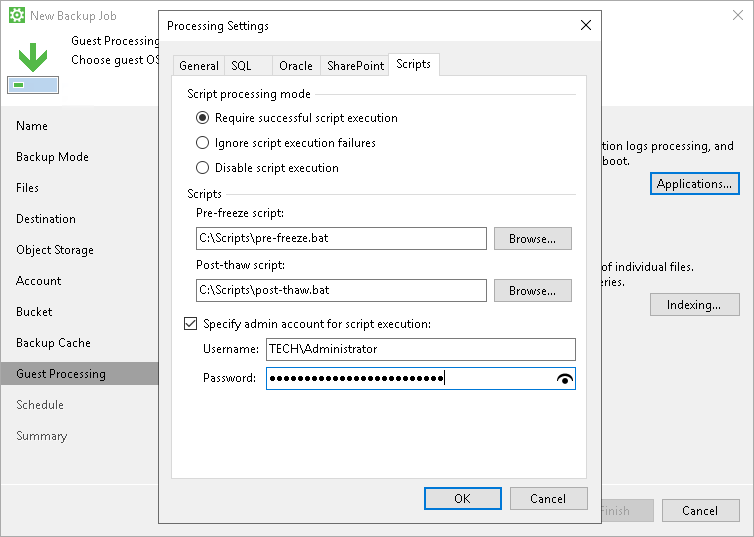Select Require successful script execution
The height and width of the screenshot is (537, 754).
pyautogui.click(x=203, y=118)
